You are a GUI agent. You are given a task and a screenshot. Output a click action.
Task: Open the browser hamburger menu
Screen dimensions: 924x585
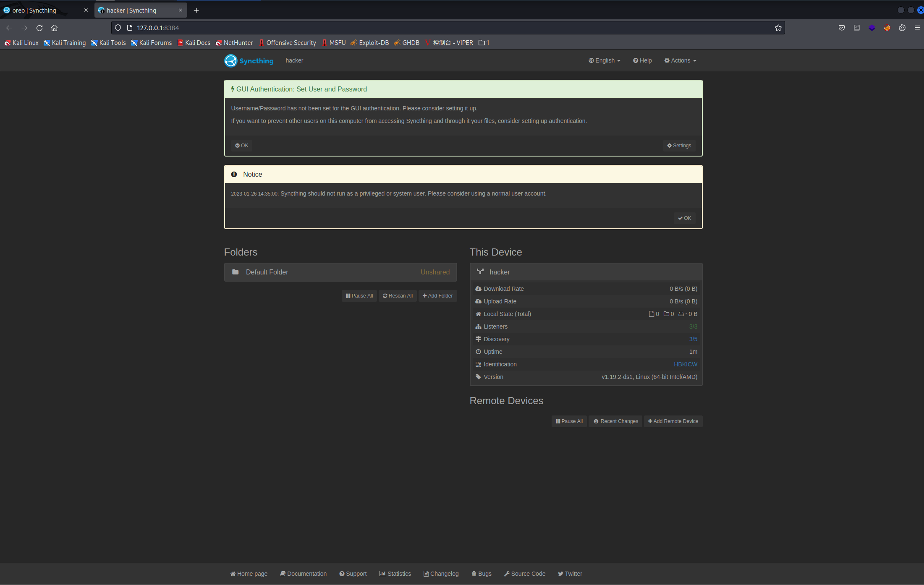pos(917,28)
